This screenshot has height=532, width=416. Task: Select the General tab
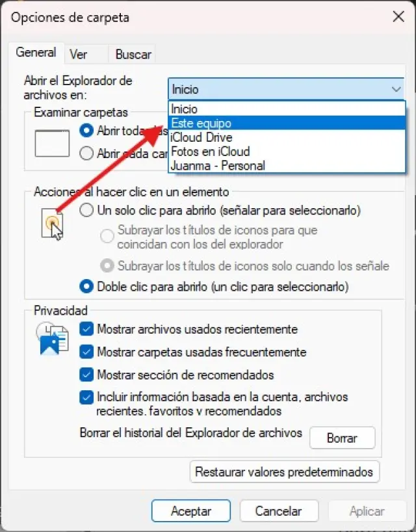36,53
